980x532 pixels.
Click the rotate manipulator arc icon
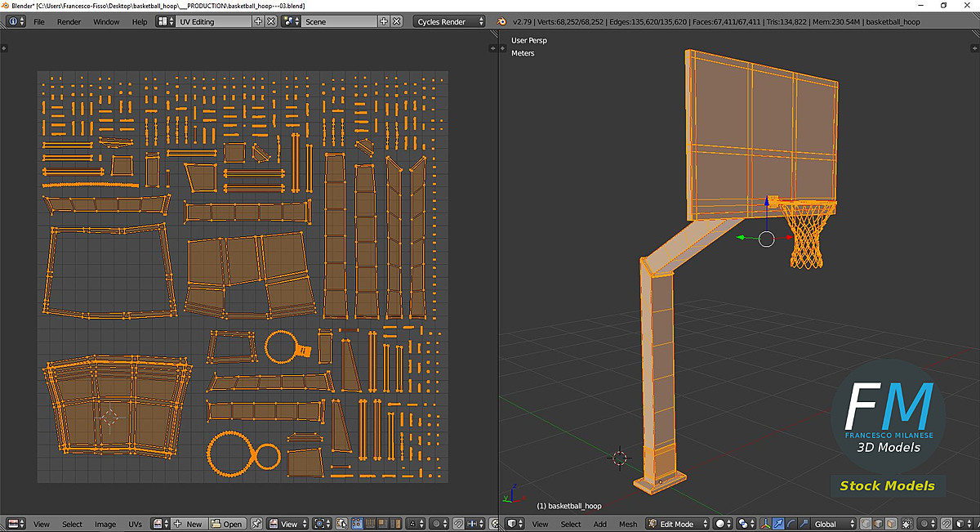pos(791,524)
